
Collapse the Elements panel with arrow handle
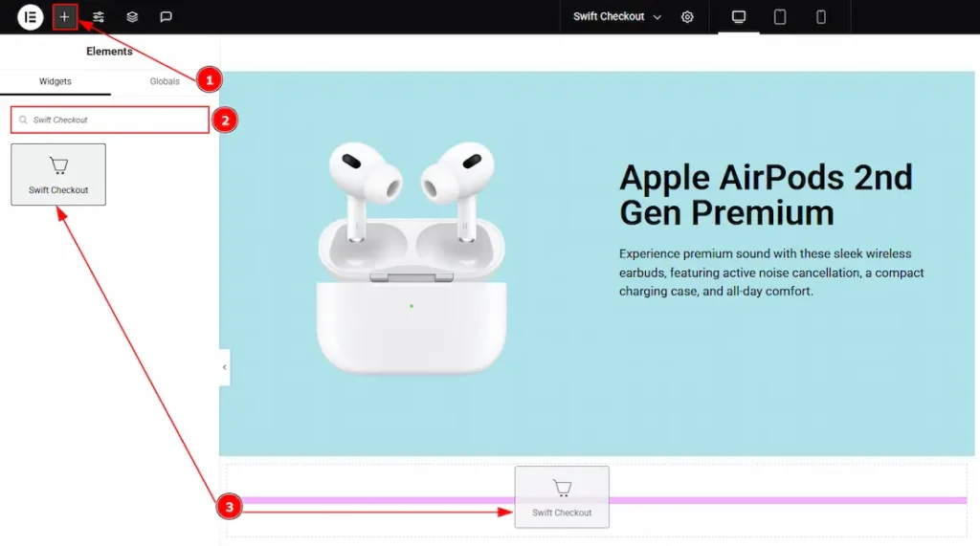click(x=224, y=367)
